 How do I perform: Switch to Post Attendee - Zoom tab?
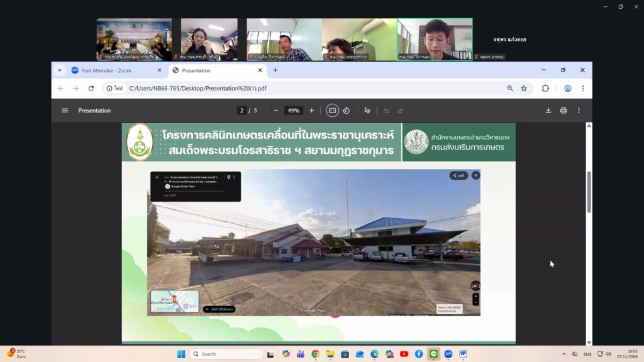[x=113, y=70]
